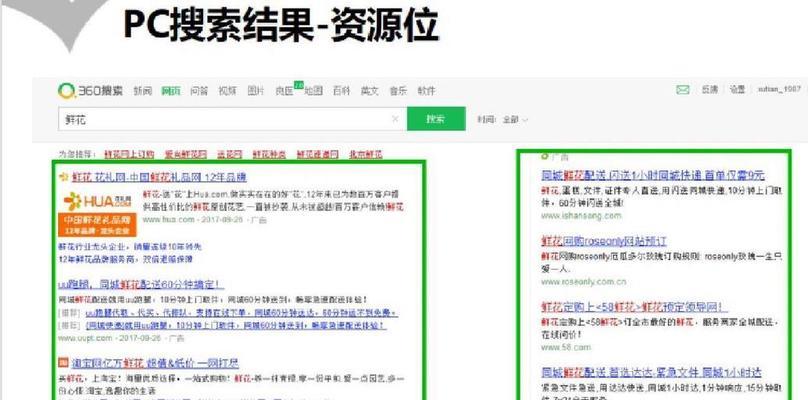Open ad 同城鲜花配送 首选达达-紧急文件

pos(651,372)
